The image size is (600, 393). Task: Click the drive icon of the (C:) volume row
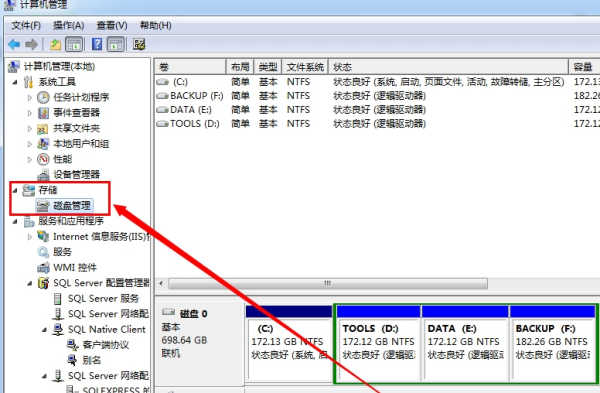(x=162, y=82)
